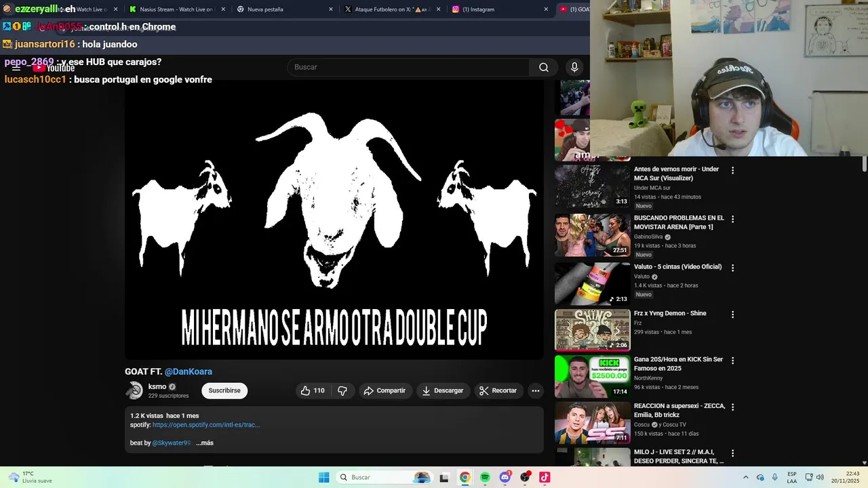Open options for BUSCANDO PROBLEMAS video
The image size is (868, 488).
[x=732, y=219]
